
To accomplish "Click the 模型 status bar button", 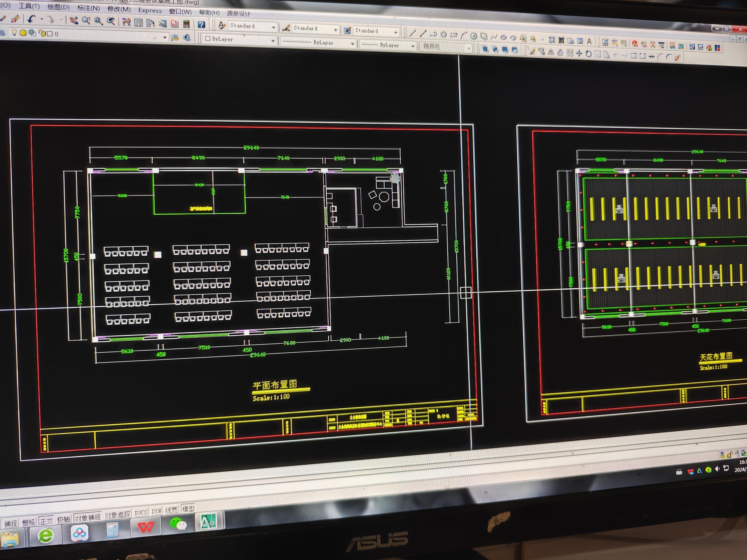I will (189, 509).
